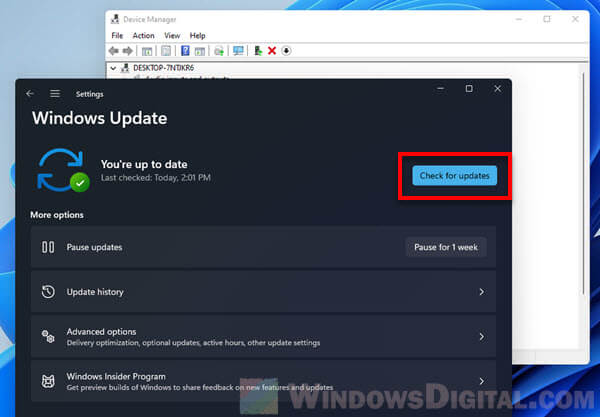This screenshot has height=417, width=600.
Task: Click Scan for hardware changes monitor icon
Action: [x=238, y=50]
